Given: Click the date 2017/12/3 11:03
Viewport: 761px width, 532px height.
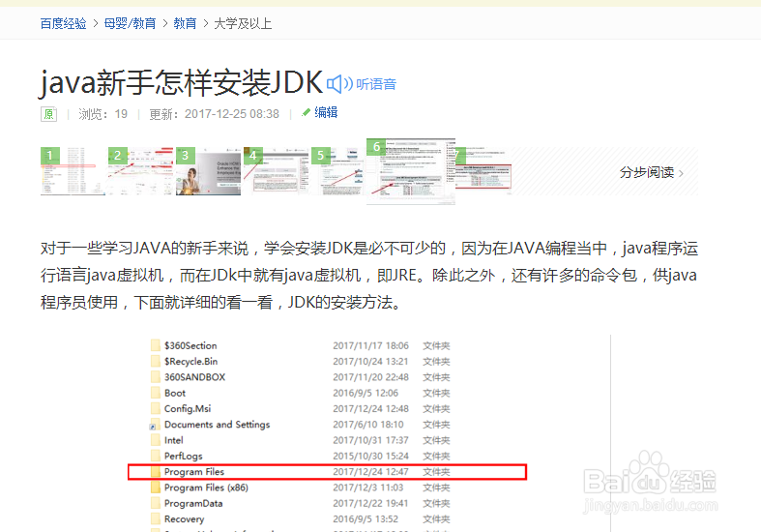Looking at the screenshot, I should 367,488.
